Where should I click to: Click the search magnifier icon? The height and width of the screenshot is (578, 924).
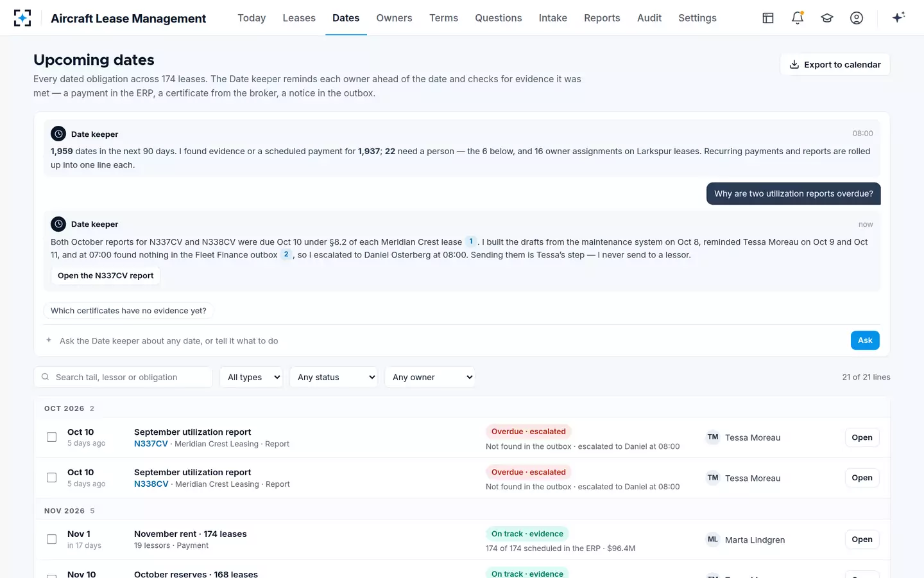point(45,377)
